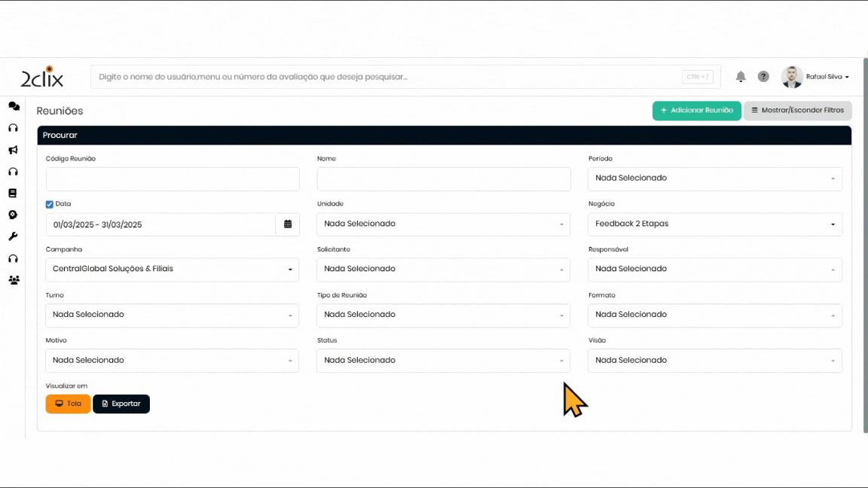Open the notifications bell
Image resolution: width=868 pixels, height=488 pixels.
click(x=741, y=77)
